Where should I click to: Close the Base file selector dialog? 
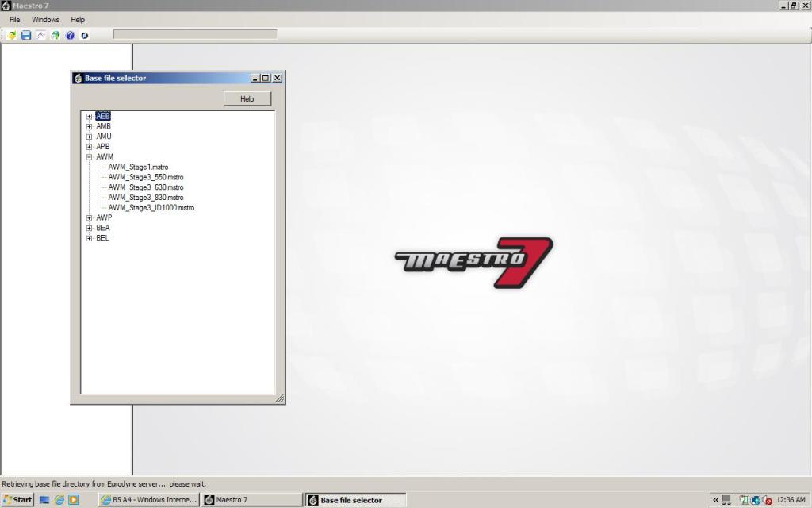click(x=277, y=78)
